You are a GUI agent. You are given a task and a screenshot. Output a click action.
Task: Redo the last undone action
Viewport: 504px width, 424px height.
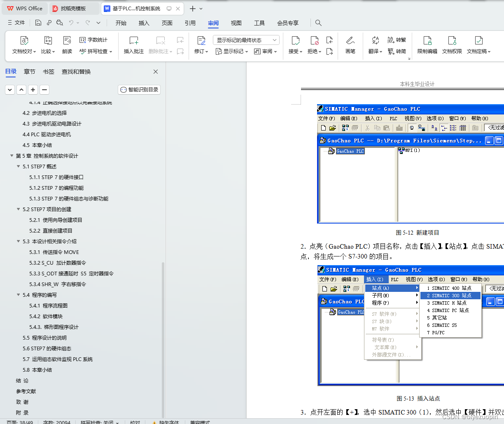(88, 23)
